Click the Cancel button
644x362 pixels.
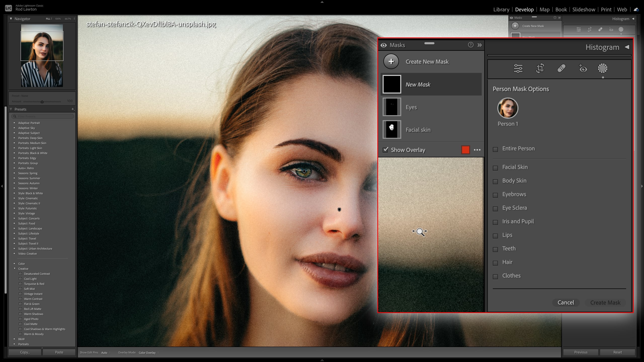click(x=566, y=302)
